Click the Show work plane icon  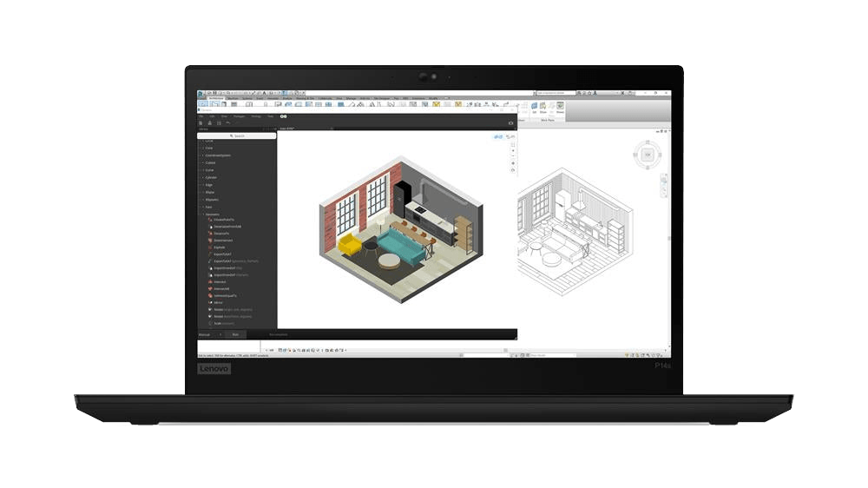coord(543,107)
